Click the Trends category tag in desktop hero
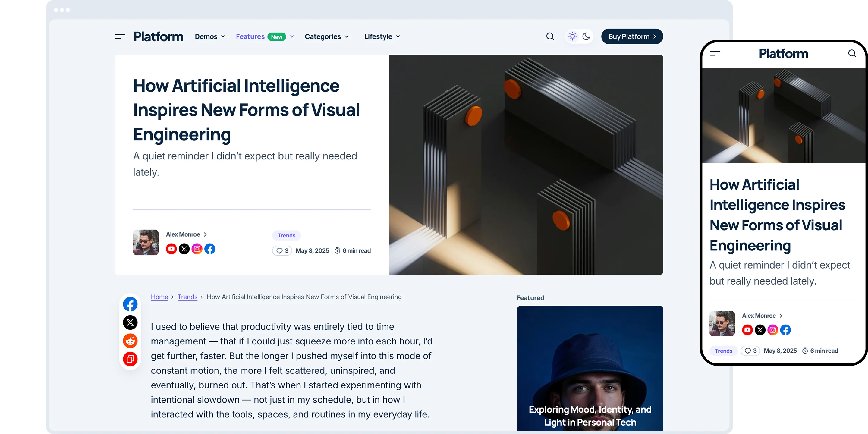 pyautogui.click(x=286, y=235)
